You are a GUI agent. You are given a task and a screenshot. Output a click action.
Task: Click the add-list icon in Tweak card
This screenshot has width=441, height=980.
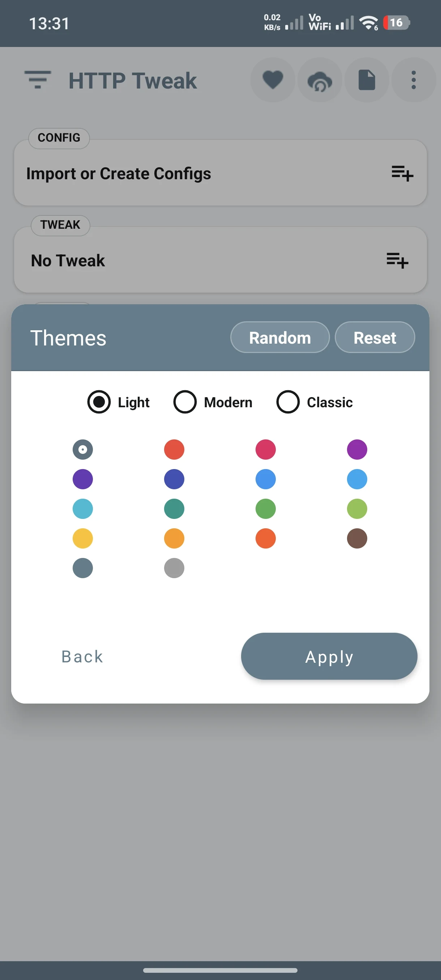[397, 261]
